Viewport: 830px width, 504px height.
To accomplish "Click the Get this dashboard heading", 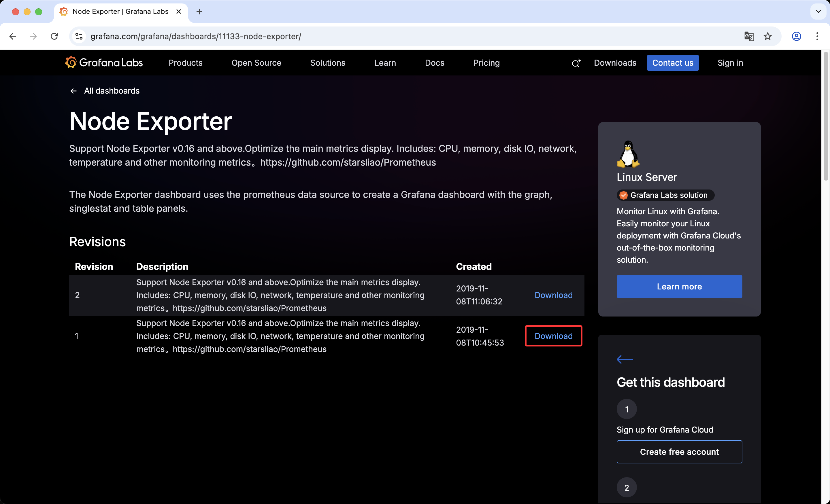I will point(671,382).
